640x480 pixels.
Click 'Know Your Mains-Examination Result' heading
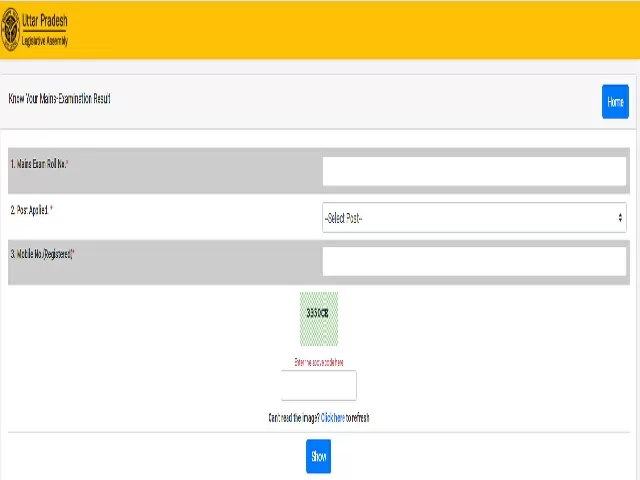click(60, 98)
